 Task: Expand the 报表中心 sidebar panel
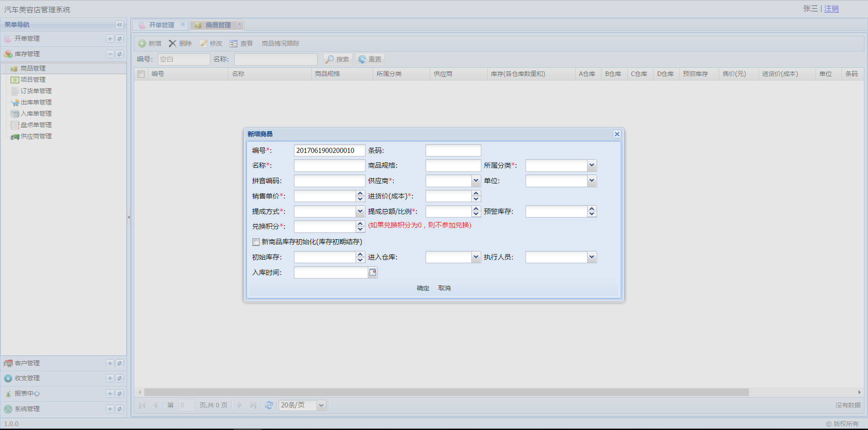pyautogui.click(x=110, y=393)
